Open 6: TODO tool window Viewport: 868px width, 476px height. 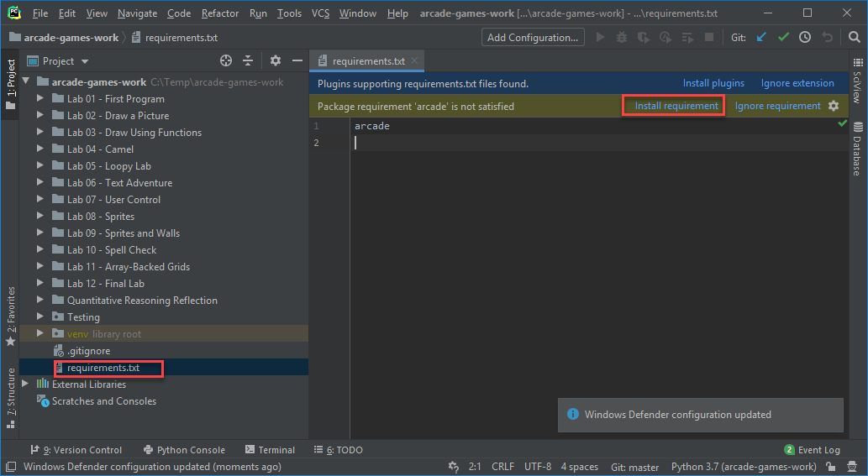[x=339, y=449]
